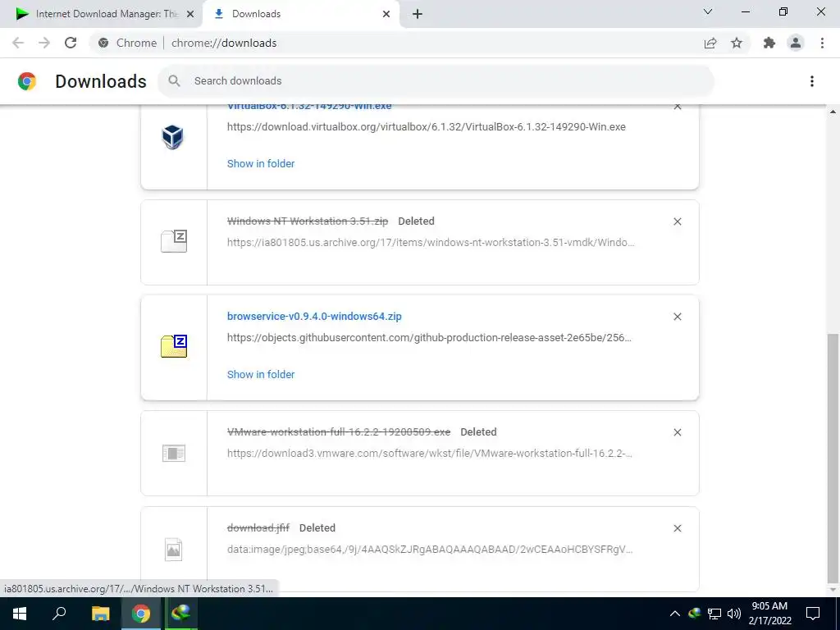Open the tab search chevron
Screen dimensions: 840x630
(x=708, y=11)
